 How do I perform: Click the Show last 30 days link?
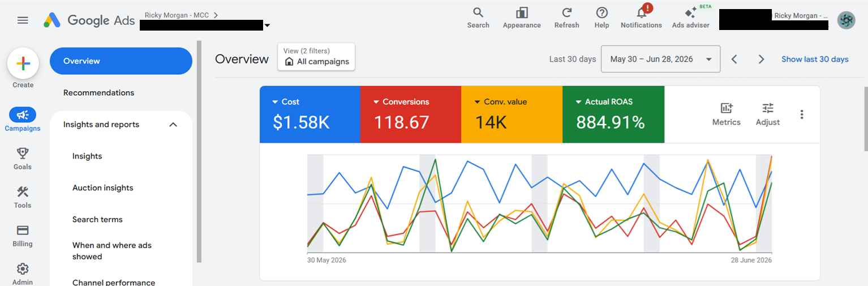[x=815, y=59]
